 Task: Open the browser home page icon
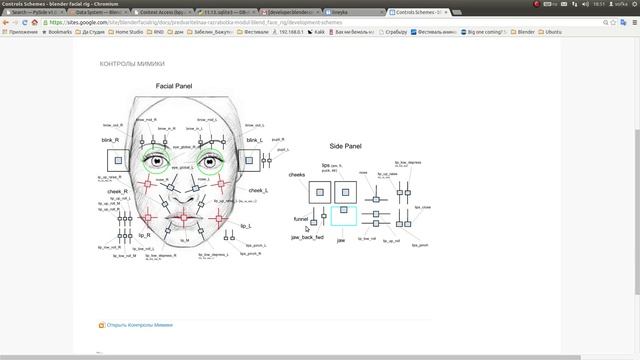35,22
